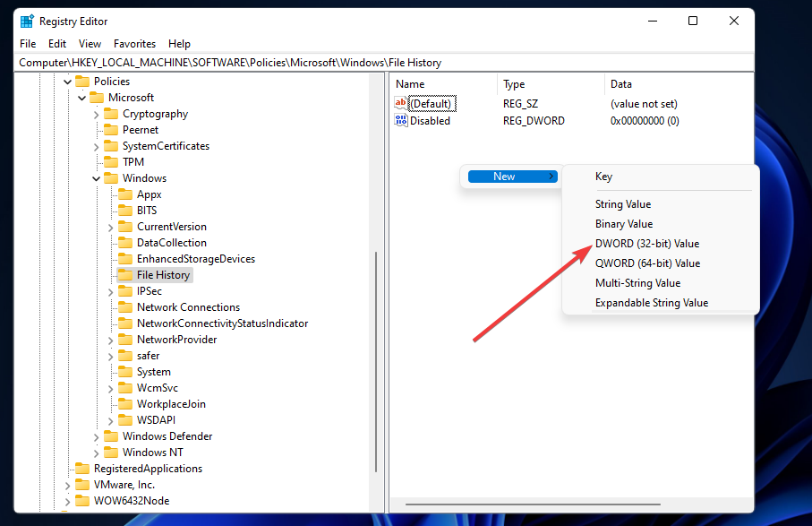Click the EnhancedStorageDevices folder icon
Image resolution: width=812 pixels, height=526 pixels.
click(125, 259)
